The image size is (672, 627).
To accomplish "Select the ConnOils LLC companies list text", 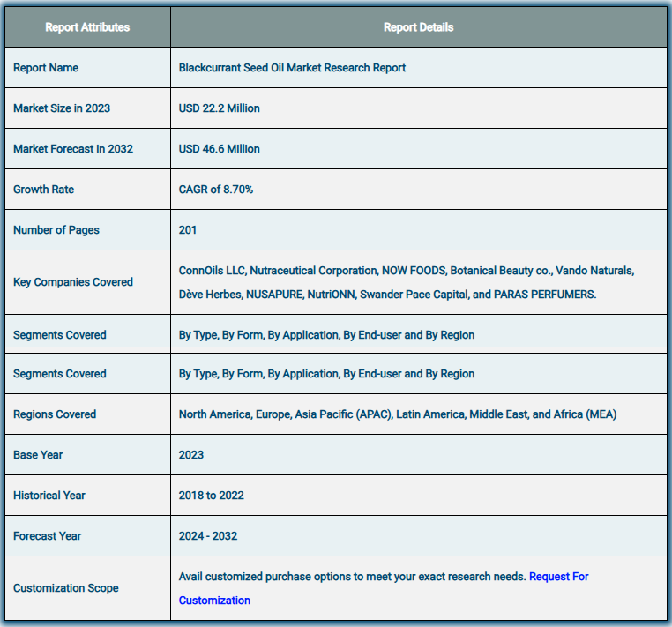I will (x=407, y=282).
